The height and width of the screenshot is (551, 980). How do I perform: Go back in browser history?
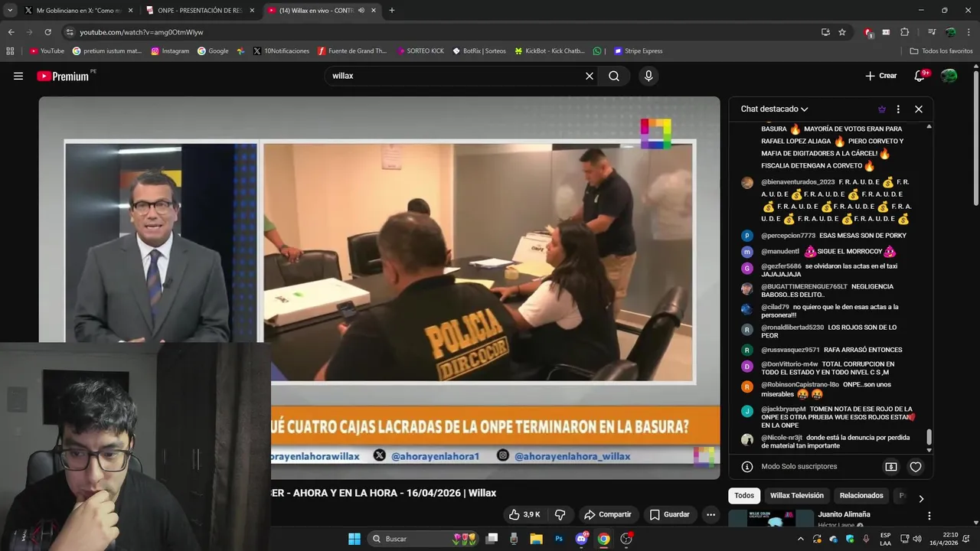click(x=11, y=32)
